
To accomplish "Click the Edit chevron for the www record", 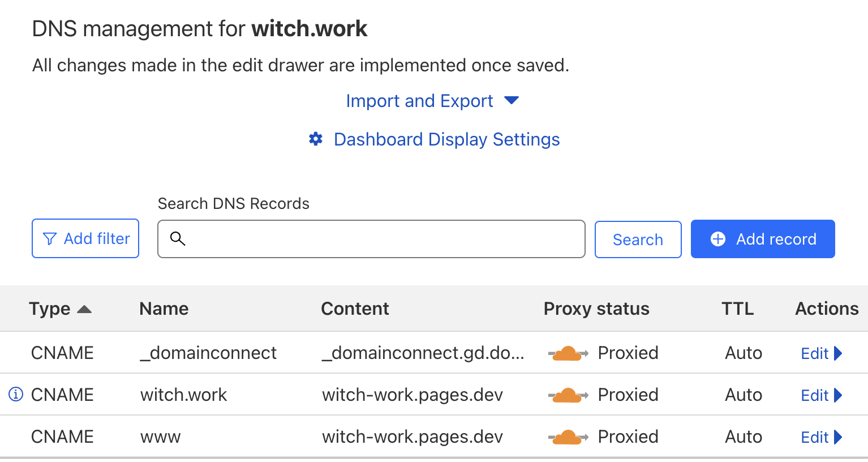I will coord(839,437).
